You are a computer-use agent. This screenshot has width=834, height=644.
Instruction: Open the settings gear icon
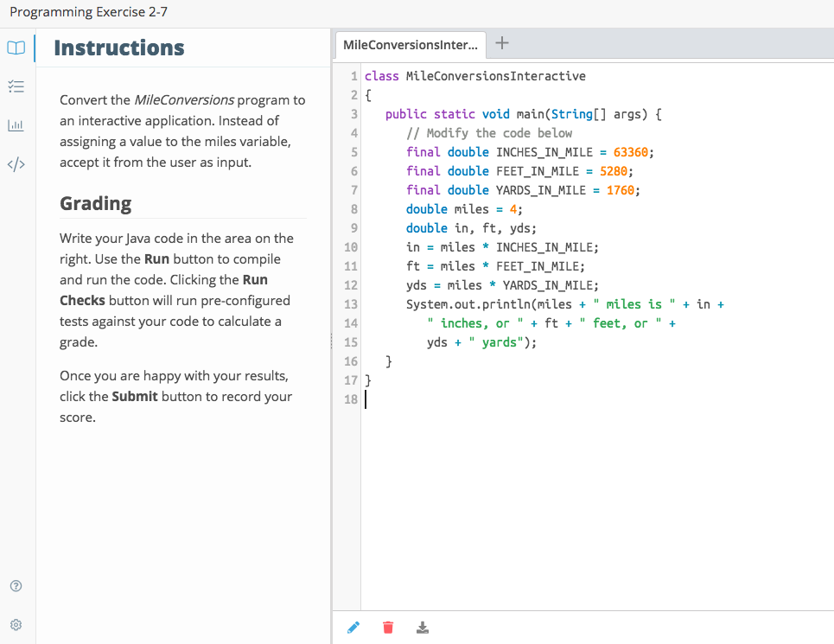pyautogui.click(x=16, y=625)
